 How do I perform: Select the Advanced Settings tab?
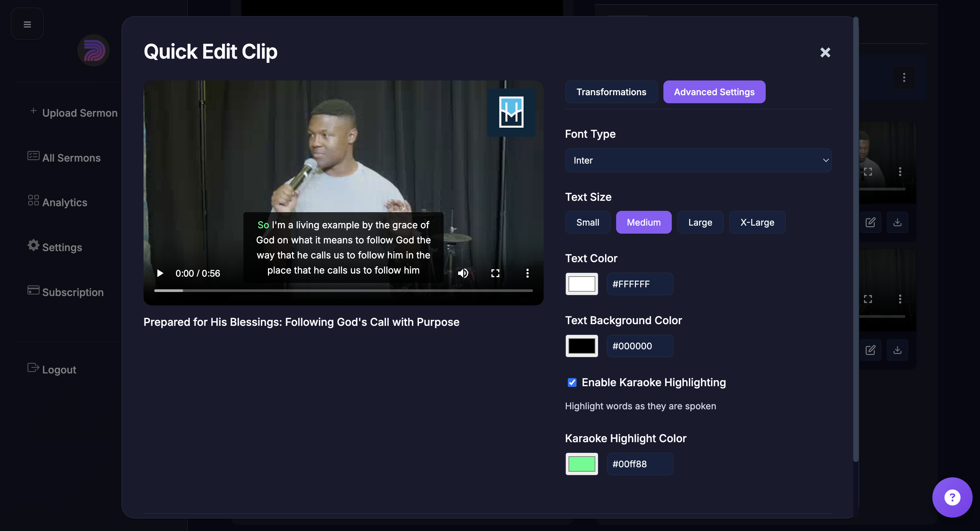(714, 92)
